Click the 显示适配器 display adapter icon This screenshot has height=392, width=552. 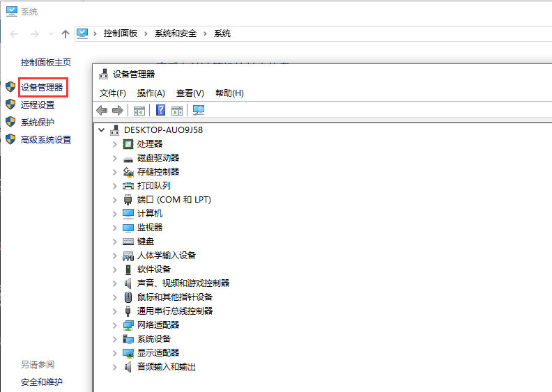128,353
